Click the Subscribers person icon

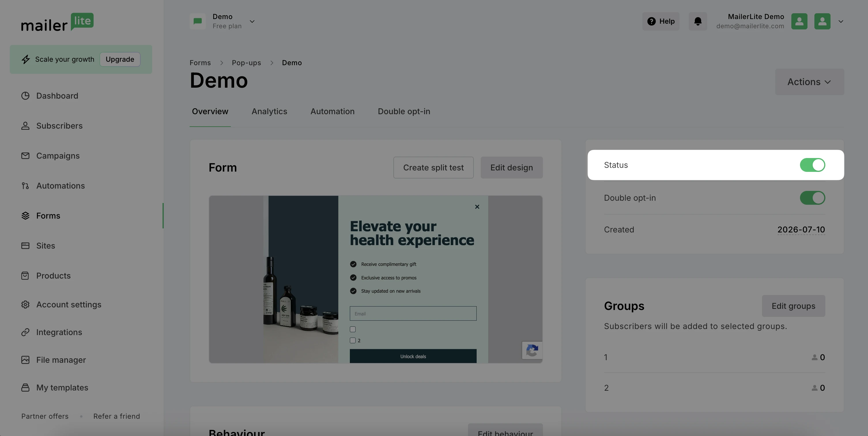coord(25,126)
